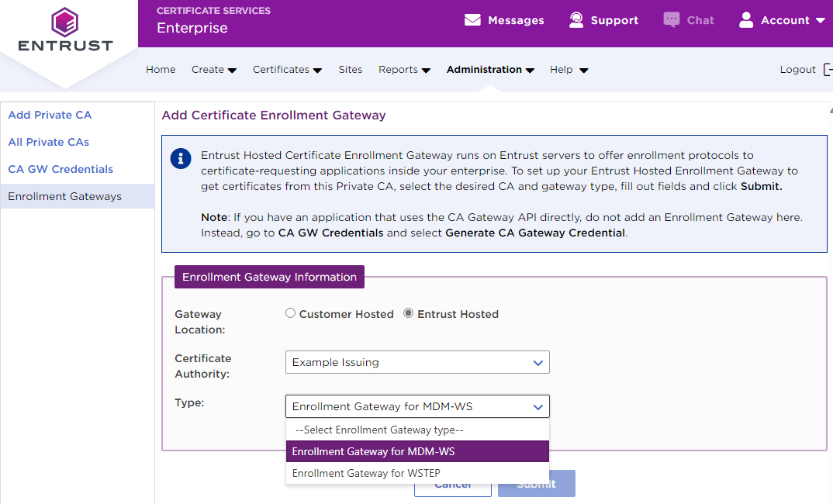Select Entrust Hosted gateway location
The height and width of the screenshot is (504, 833).
pyautogui.click(x=409, y=314)
